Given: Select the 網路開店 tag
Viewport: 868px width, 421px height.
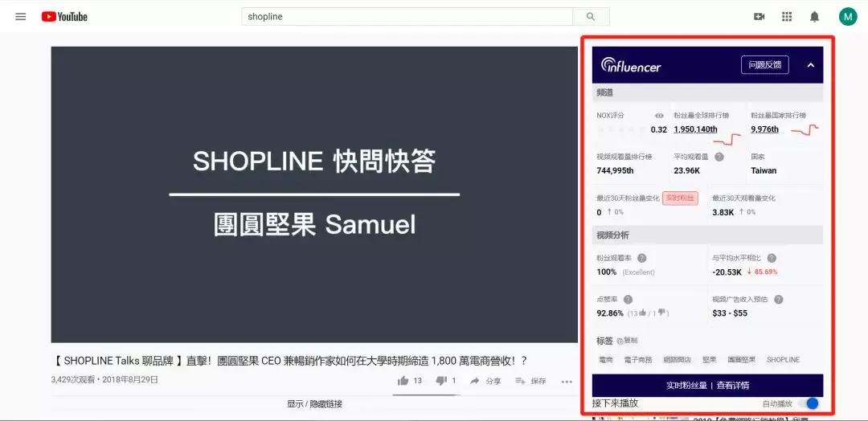Looking at the screenshot, I should [677, 360].
